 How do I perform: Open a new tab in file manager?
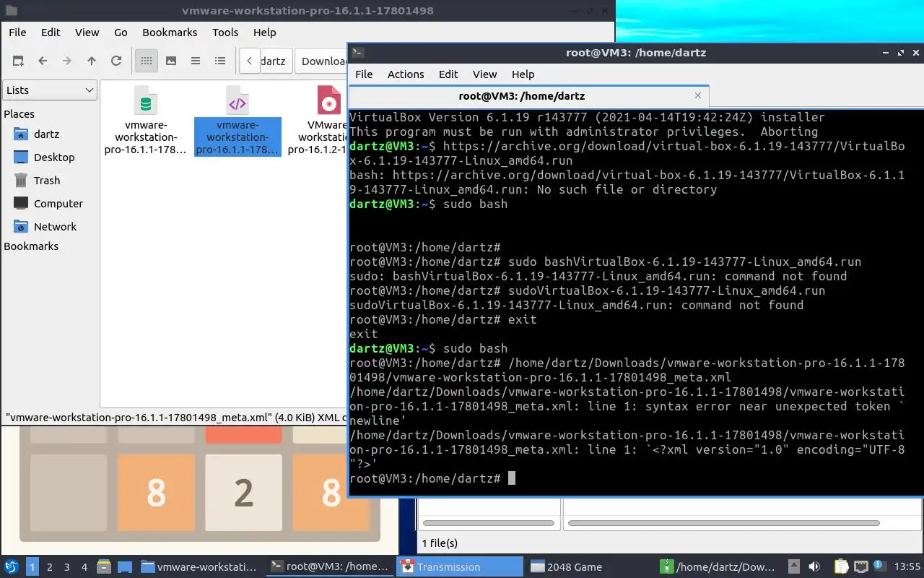(x=18, y=61)
